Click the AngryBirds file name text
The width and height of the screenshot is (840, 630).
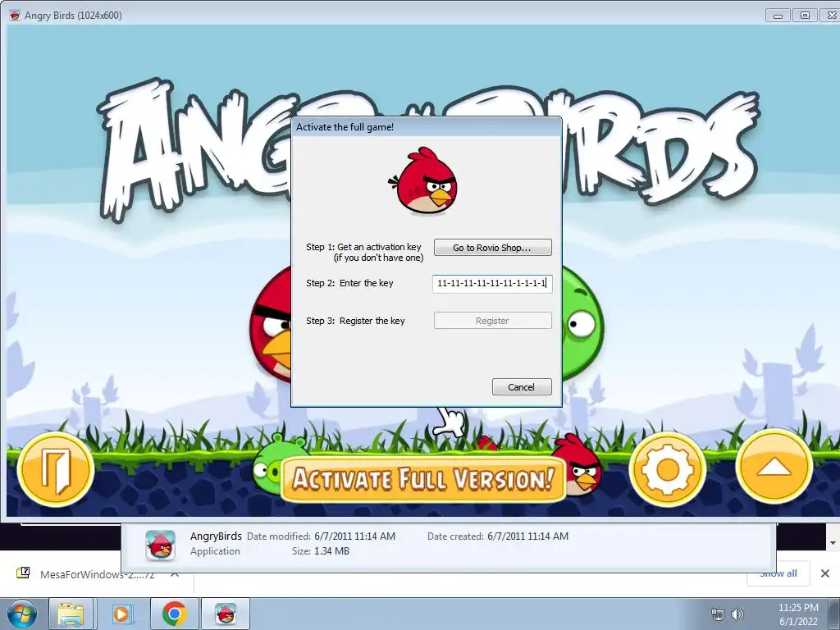216,536
